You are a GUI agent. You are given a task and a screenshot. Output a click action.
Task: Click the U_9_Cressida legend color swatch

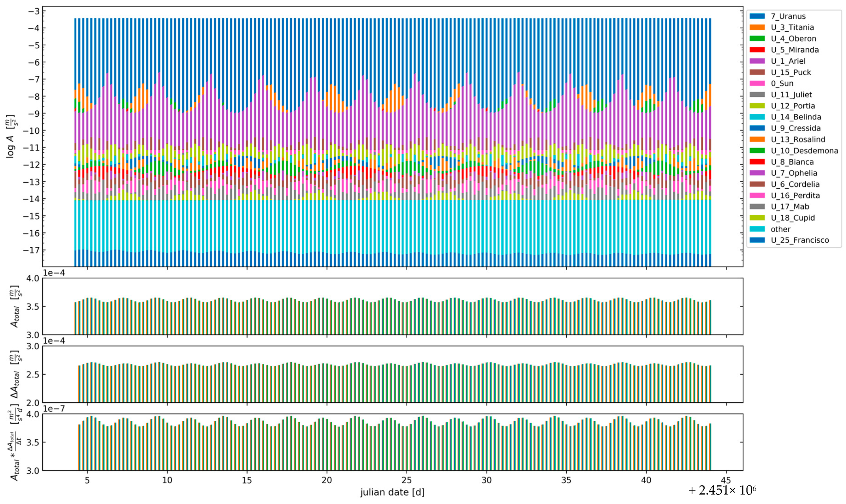pyautogui.click(x=757, y=128)
